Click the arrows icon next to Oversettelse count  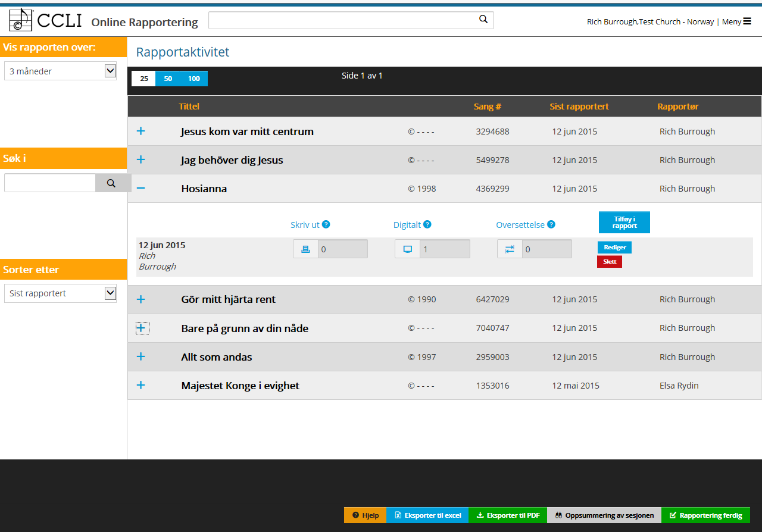click(510, 249)
